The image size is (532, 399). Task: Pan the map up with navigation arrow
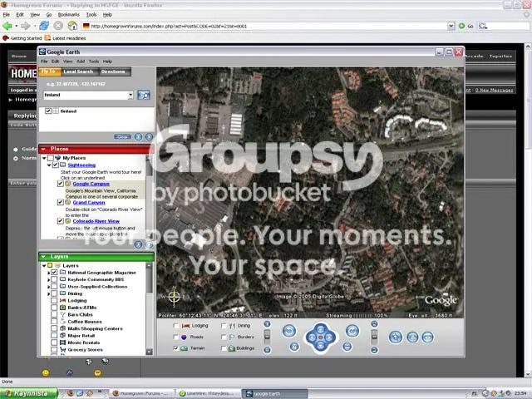[321, 328]
